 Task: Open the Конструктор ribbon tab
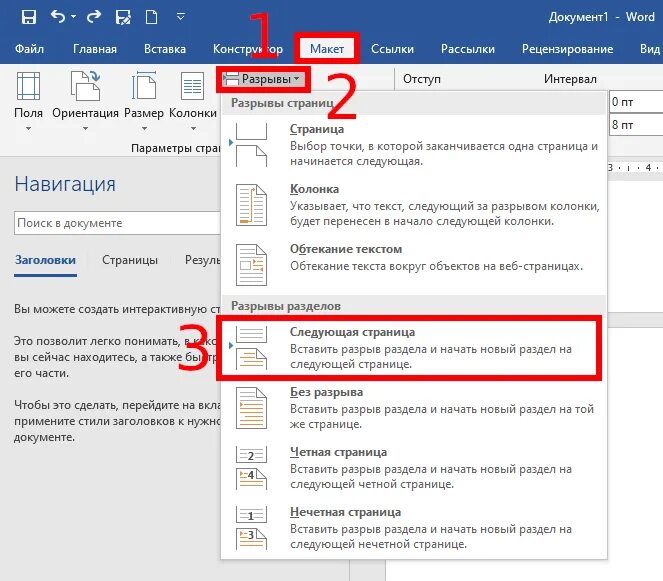tap(248, 49)
